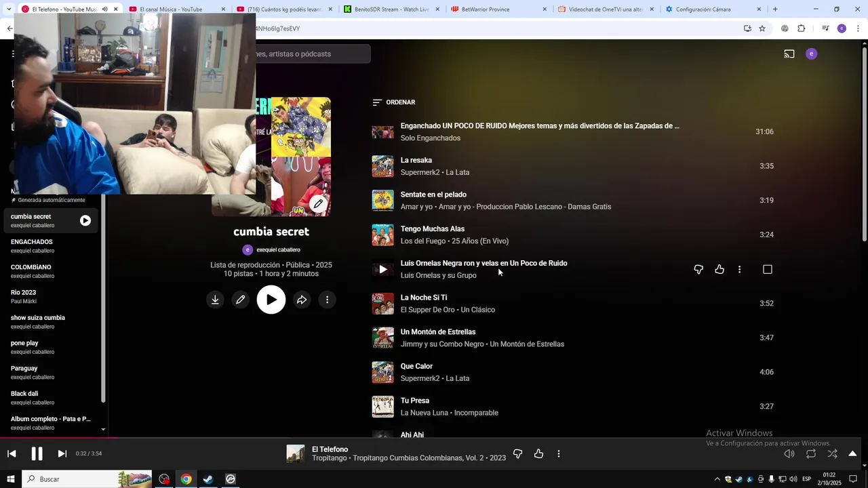Share the cumbia secret playlist
This screenshot has height=488, width=868.
[x=302, y=300]
